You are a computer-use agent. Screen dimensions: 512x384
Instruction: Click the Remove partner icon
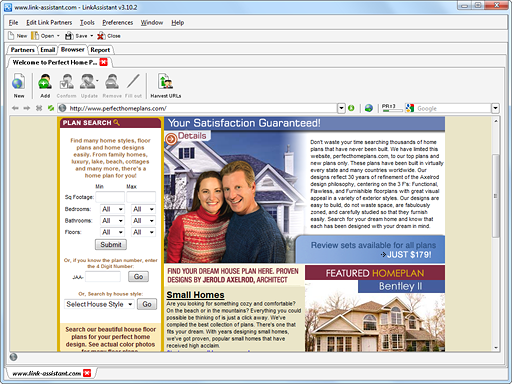pos(112,82)
